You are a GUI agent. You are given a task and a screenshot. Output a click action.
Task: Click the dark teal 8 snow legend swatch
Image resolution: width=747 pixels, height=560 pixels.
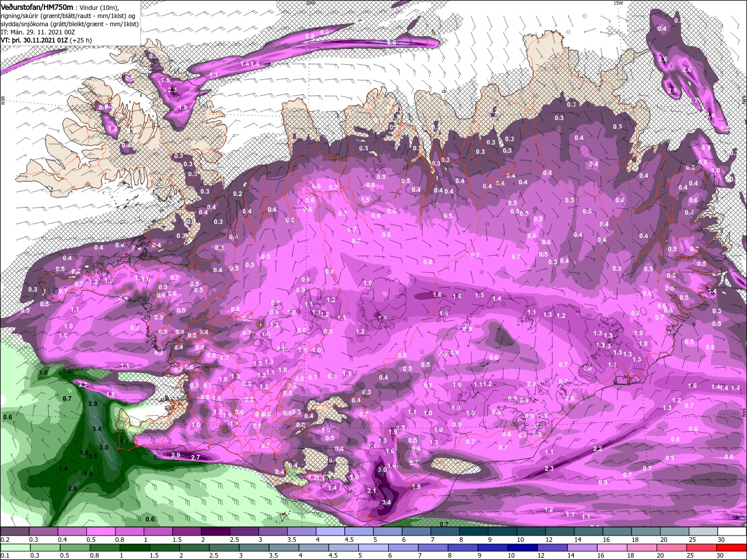474,531
